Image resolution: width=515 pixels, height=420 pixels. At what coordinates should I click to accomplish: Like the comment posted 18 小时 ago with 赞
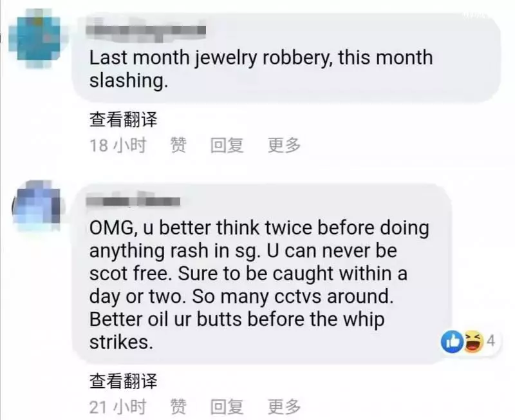pos(178,145)
